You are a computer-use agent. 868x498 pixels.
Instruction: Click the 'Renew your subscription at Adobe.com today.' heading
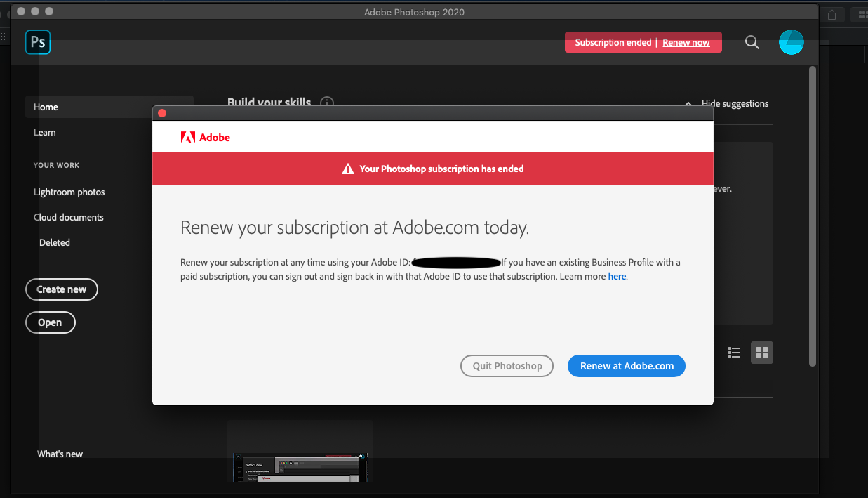(355, 228)
